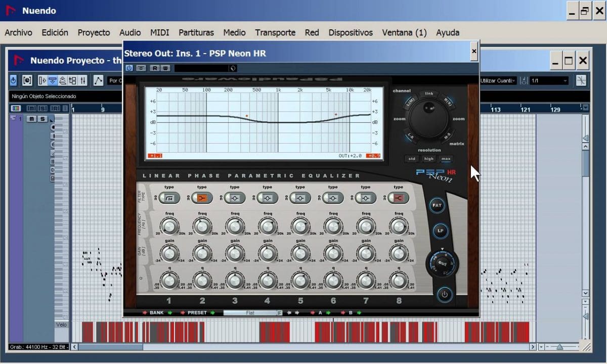Click the plugin preset management icon beside the black field
The image size is (607, 364).
233,68
